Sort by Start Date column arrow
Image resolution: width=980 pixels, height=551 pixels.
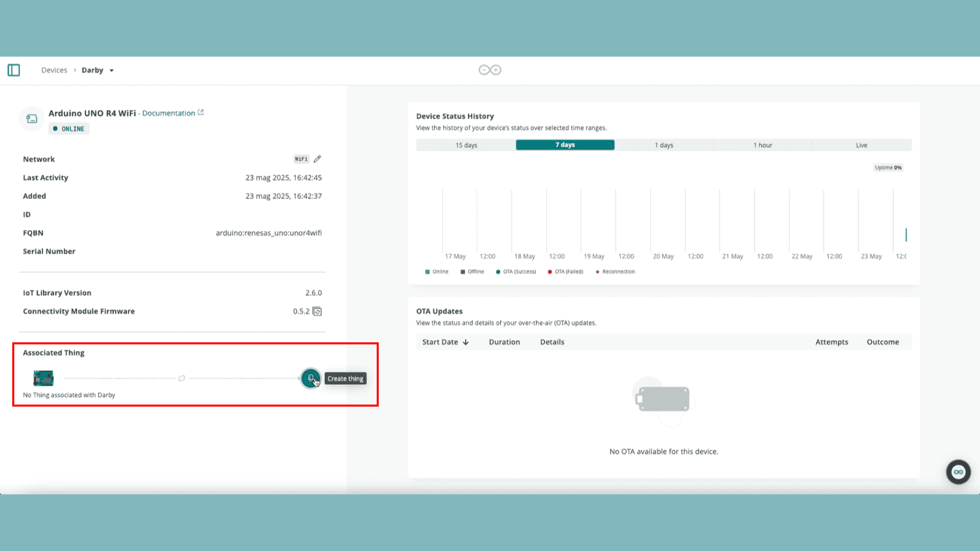465,342
